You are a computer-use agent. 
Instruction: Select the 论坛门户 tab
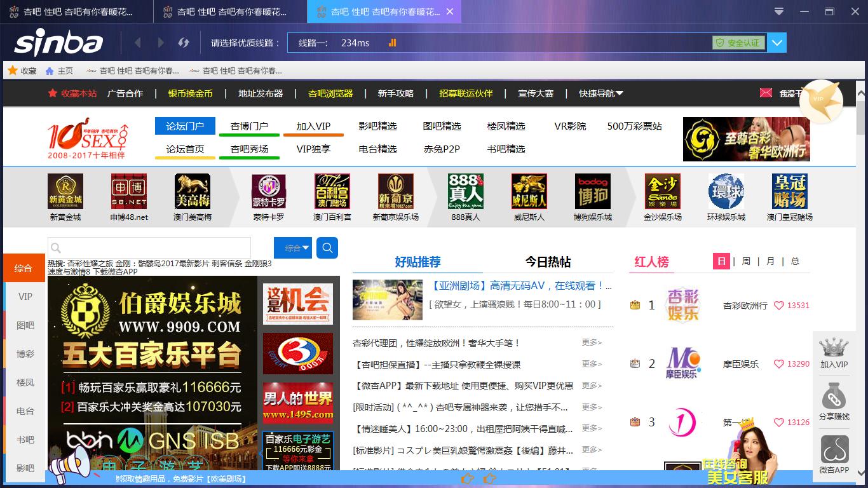tap(185, 126)
